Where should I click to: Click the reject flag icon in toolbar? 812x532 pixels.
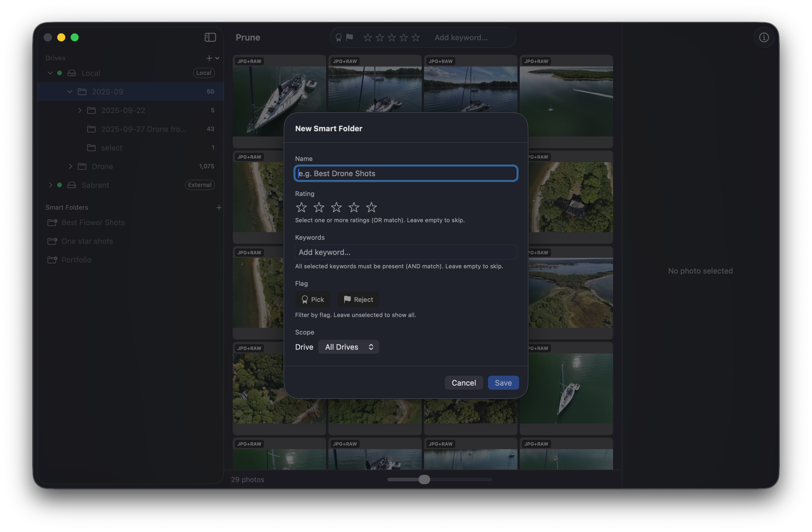coord(349,37)
